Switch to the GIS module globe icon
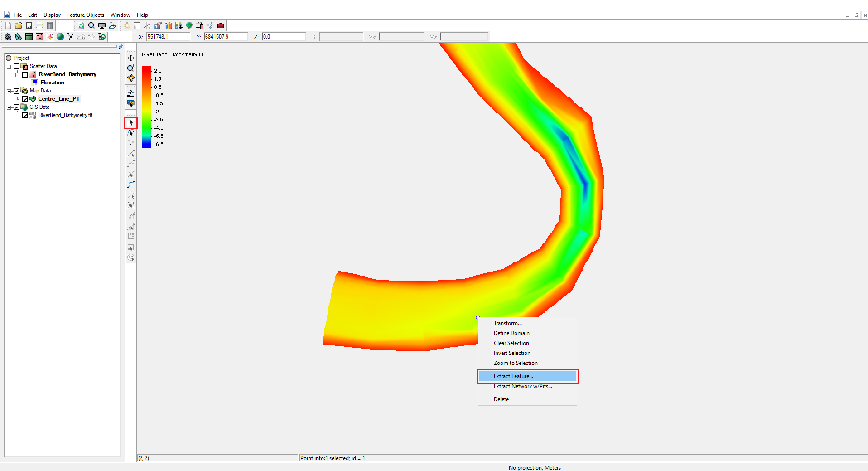868x471 pixels. pos(60,37)
